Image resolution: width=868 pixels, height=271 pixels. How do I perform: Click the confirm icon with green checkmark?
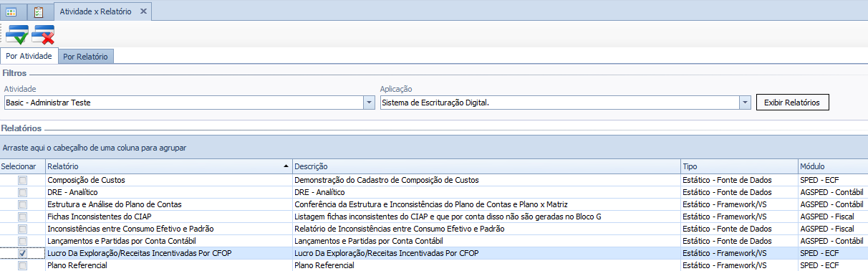(16, 34)
